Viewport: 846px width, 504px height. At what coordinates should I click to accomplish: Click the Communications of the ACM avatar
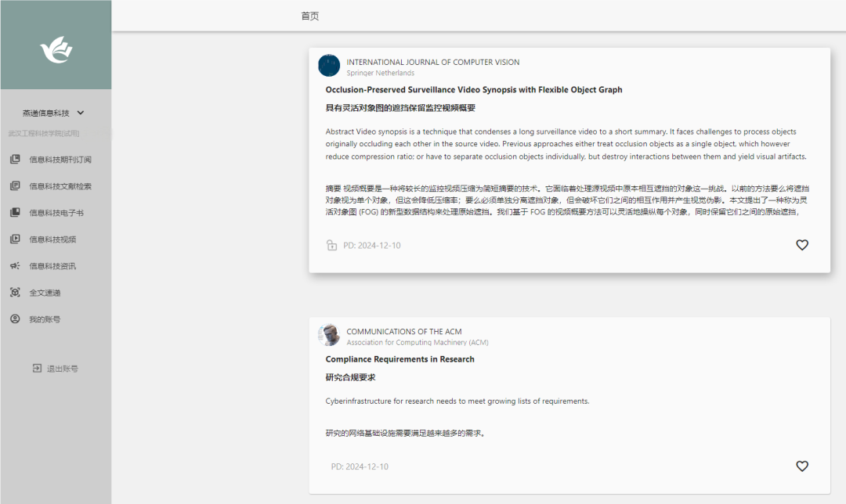tap(329, 335)
